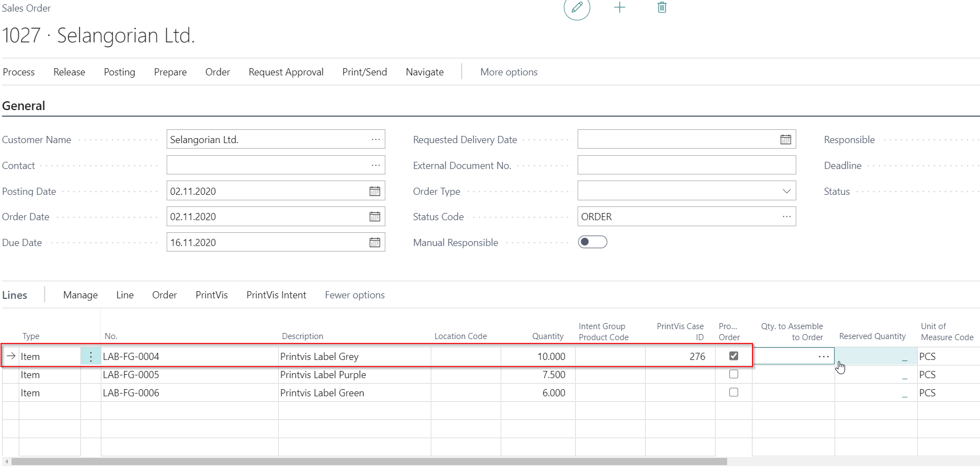Open calendar picker for Requested Delivery Date
The image size is (980, 475).
[786, 139]
